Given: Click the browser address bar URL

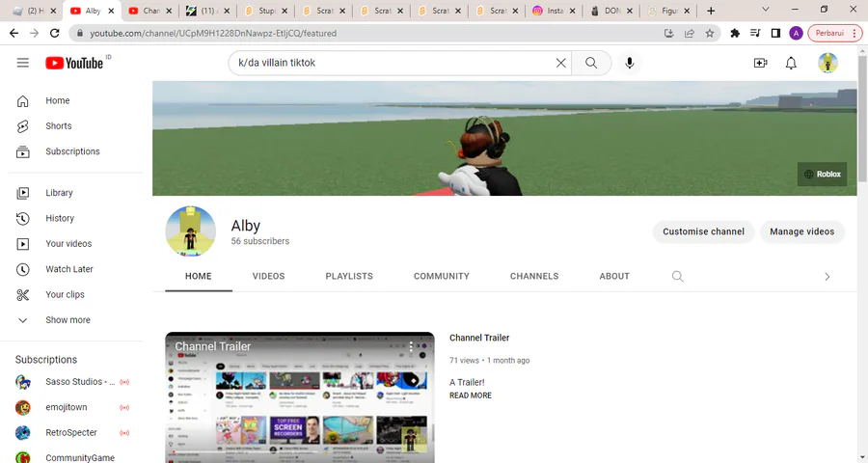Looking at the screenshot, I should coord(213,33).
